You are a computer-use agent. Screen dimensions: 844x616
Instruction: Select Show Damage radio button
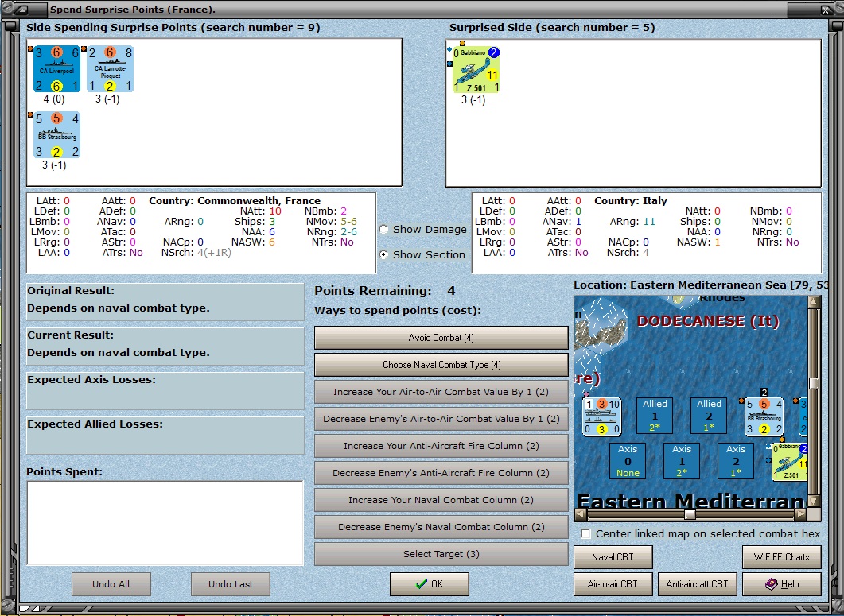click(x=383, y=229)
